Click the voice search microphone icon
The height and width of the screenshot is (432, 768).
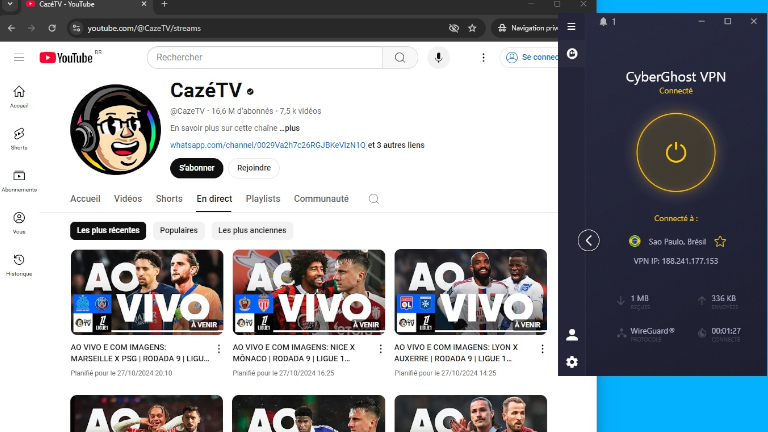click(437, 58)
